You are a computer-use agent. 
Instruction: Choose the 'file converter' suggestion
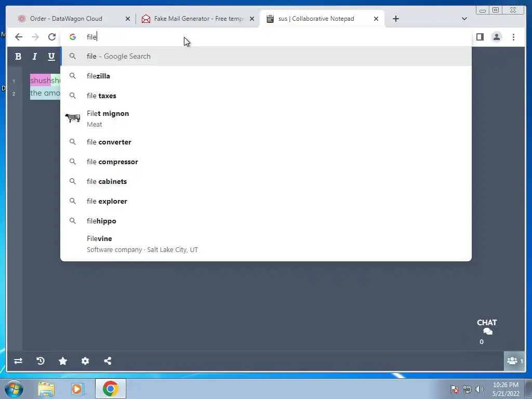[266, 142]
